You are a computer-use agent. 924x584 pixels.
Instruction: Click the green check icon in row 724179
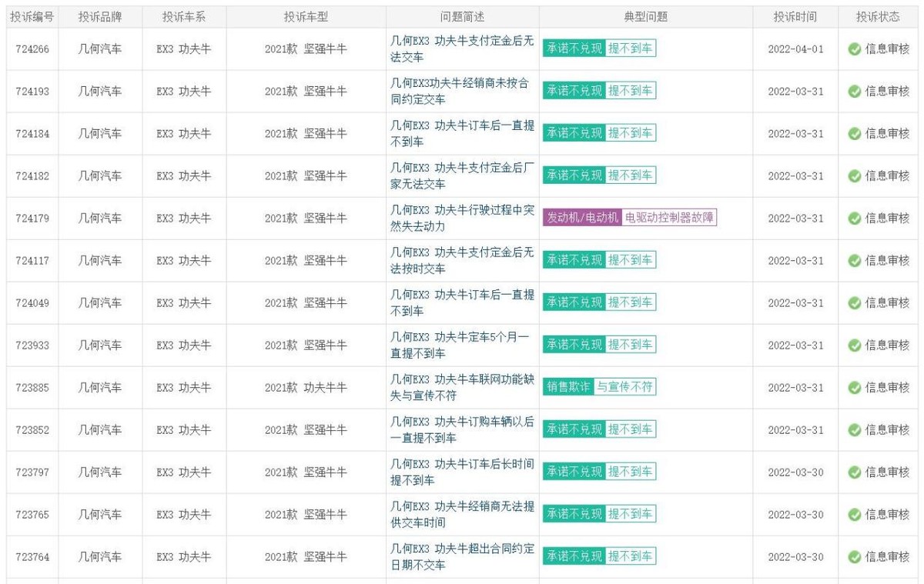point(854,219)
